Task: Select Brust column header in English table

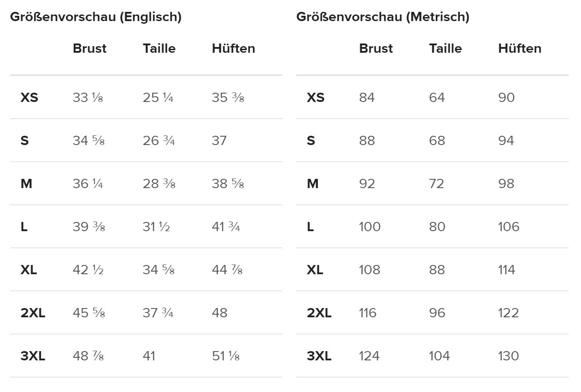Action: click(90, 48)
